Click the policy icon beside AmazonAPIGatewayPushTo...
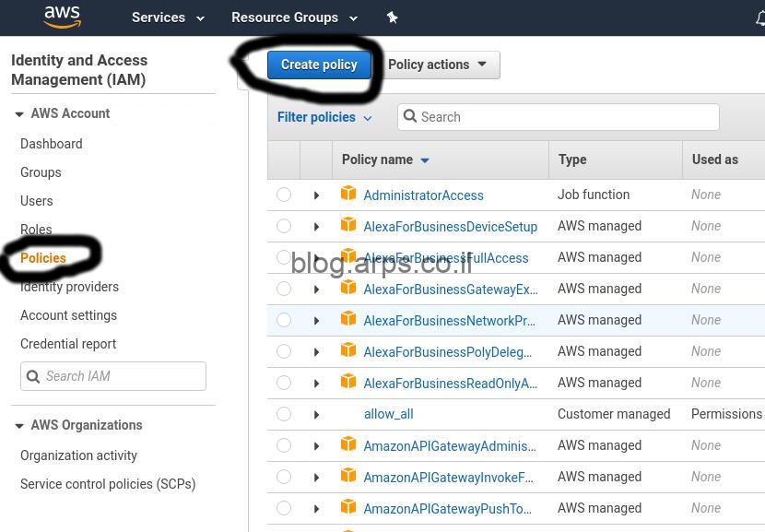The height and width of the screenshot is (532, 765). tap(347, 506)
